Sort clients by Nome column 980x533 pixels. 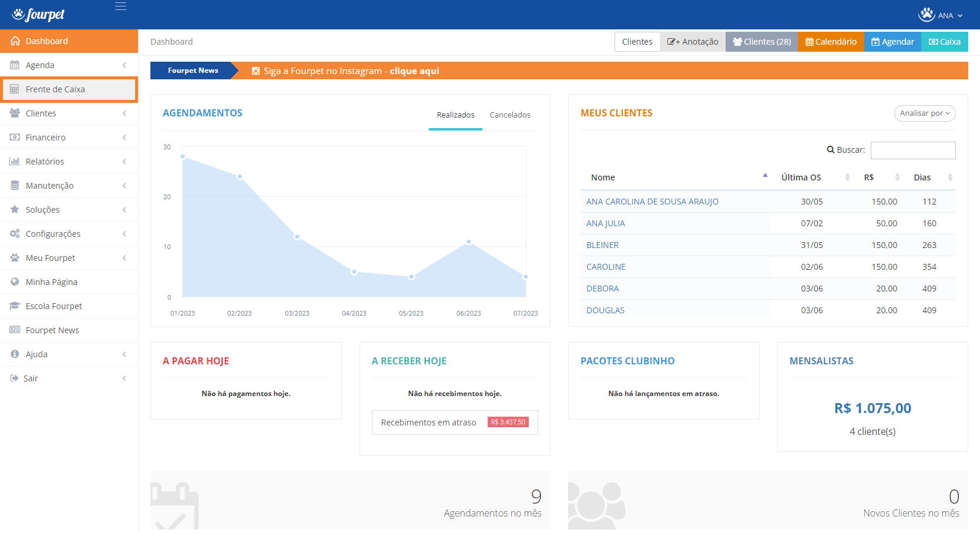(x=676, y=177)
